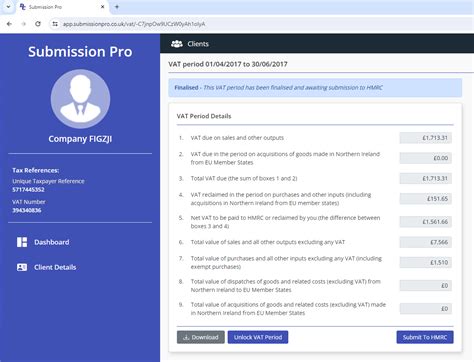Click the browser forward arrow
474x362 pixels.
[23, 24]
